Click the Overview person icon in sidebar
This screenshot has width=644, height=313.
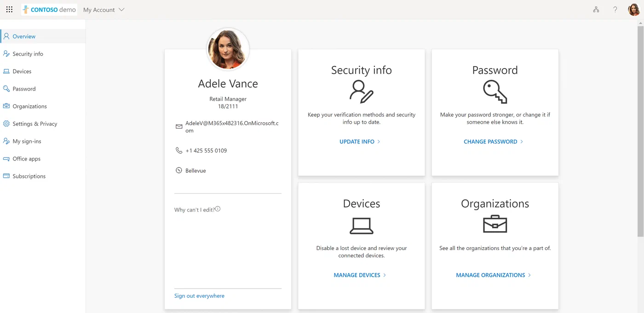click(6, 36)
